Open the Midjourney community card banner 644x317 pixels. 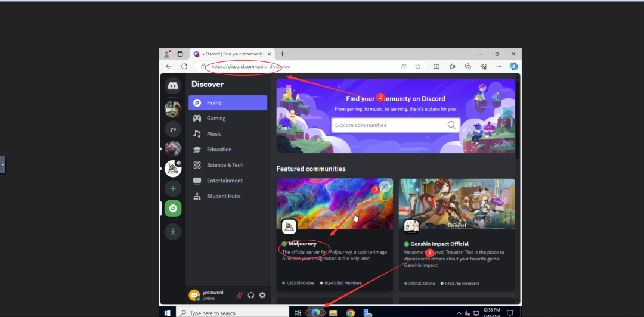click(335, 204)
